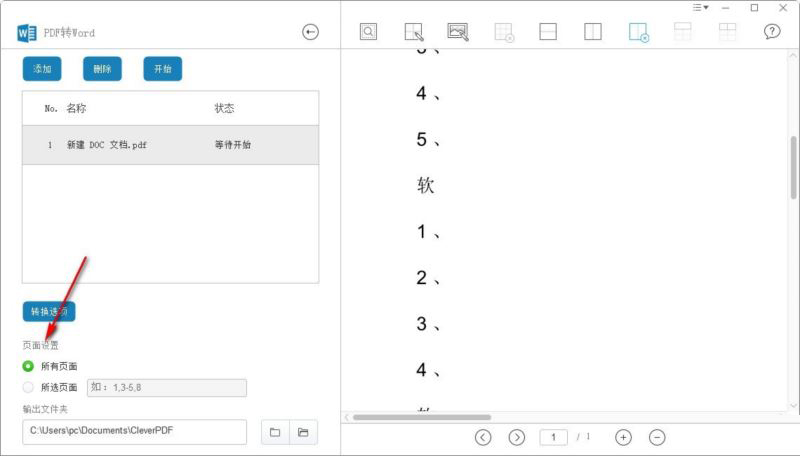
Task: Open the help question mark
Action: click(772, 32)
